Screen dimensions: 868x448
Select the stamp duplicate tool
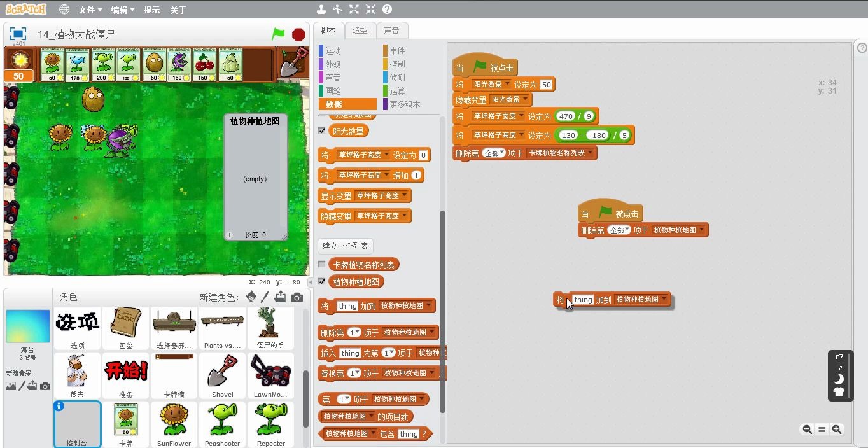(321, 9)
